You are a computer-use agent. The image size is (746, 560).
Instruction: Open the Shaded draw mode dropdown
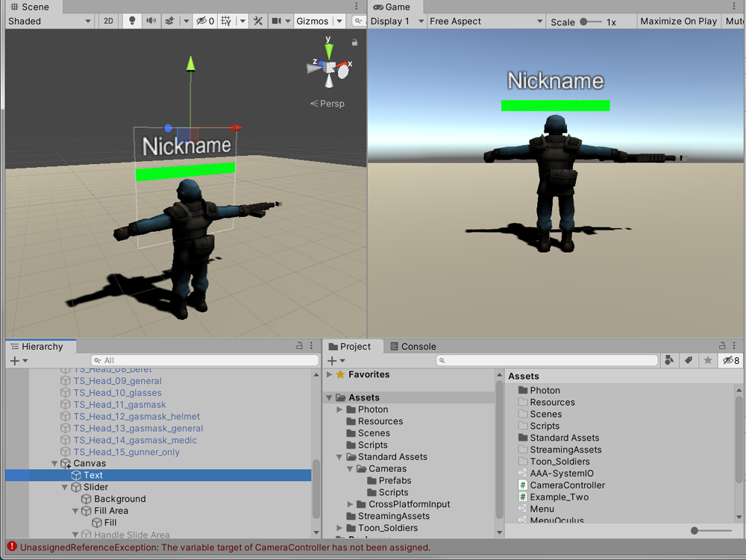(49, 21)
